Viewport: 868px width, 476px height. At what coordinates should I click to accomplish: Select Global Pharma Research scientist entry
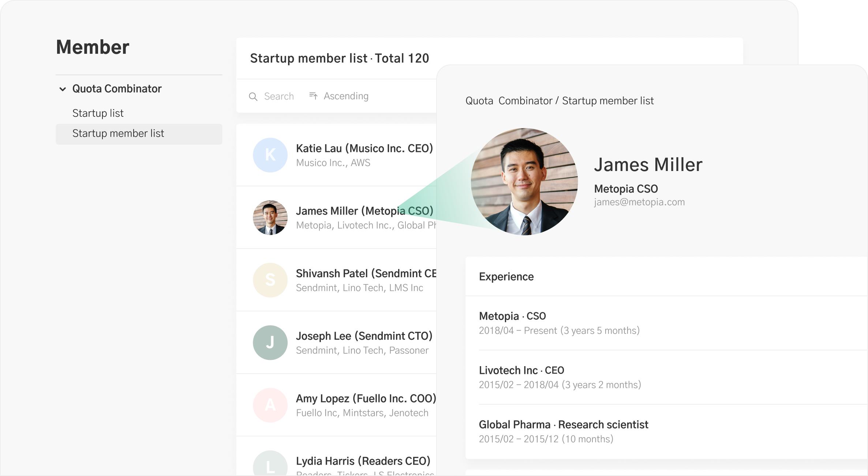point(563,431)
